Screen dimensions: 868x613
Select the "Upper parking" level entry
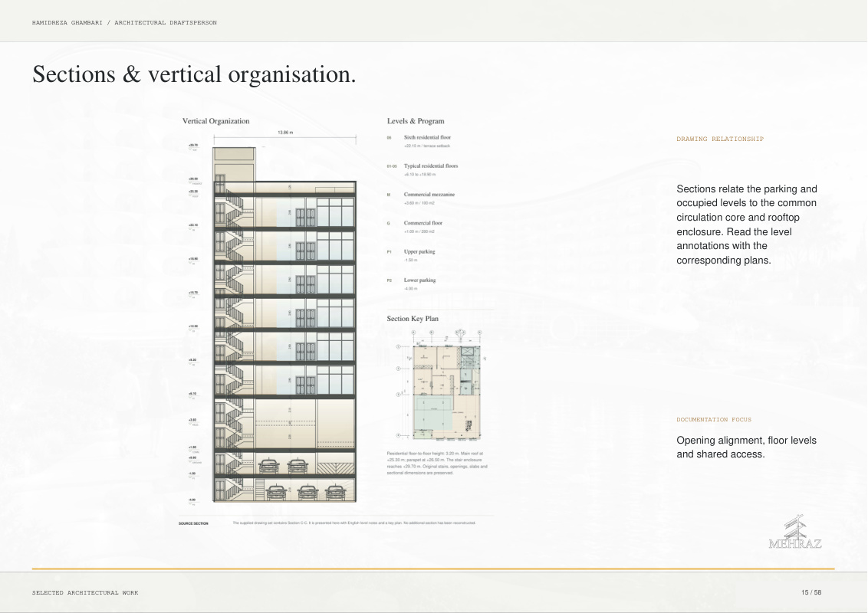coord(419,252)
